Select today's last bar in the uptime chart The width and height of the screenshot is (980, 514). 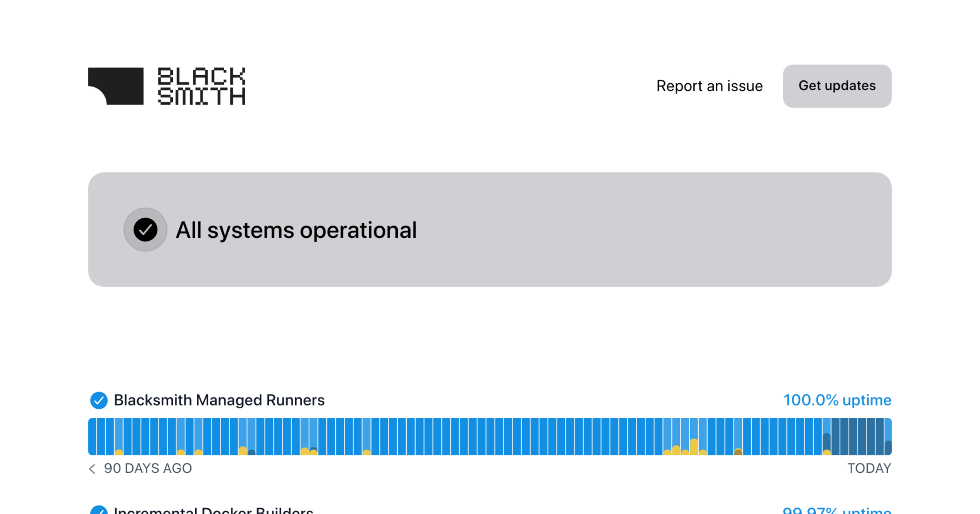click(x=888, y=436)
